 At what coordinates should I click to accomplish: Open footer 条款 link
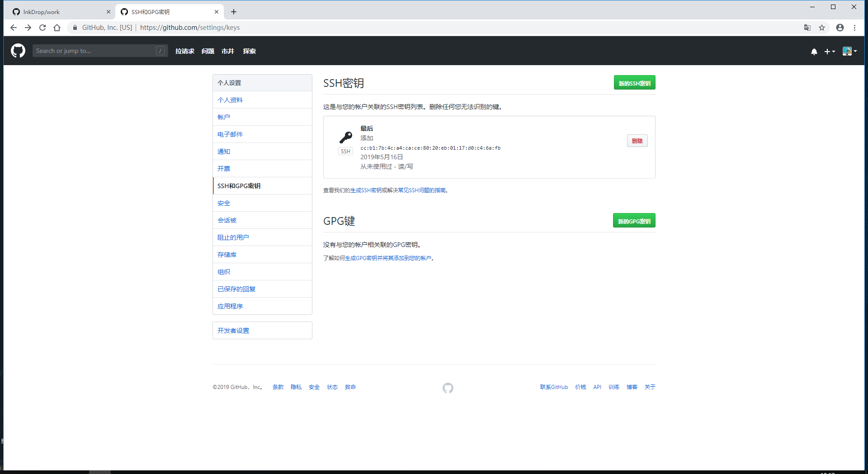pyautogui.click(x=278, y=387)
